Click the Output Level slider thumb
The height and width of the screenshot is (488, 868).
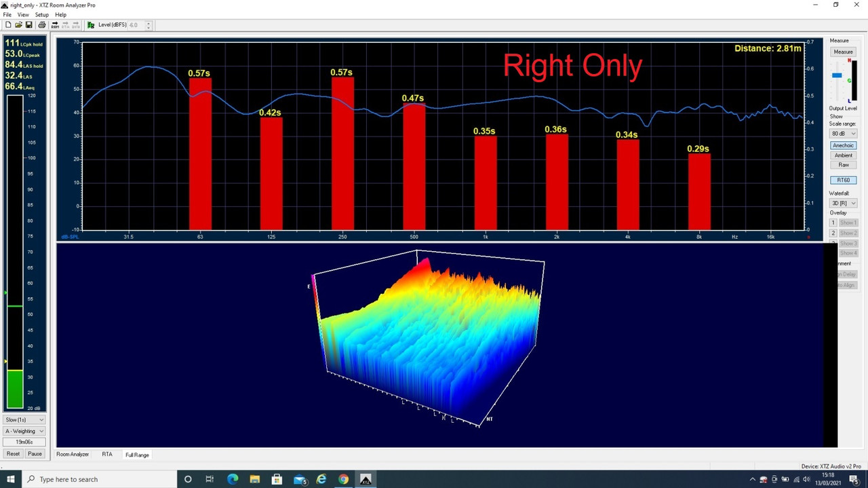pos(837,75)
